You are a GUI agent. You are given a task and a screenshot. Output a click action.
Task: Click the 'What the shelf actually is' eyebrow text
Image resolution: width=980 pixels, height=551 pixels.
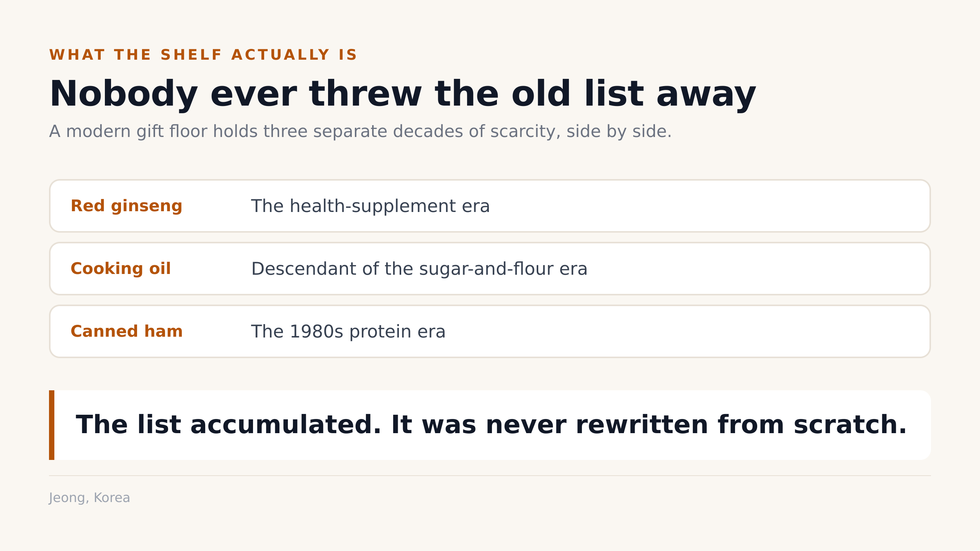(x=203, y=55)
